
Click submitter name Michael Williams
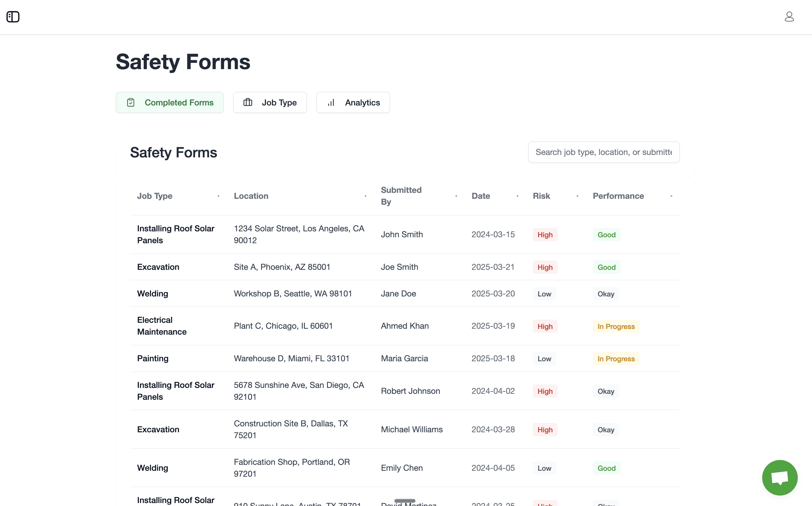pyautogui.click(x=412, y=429)
